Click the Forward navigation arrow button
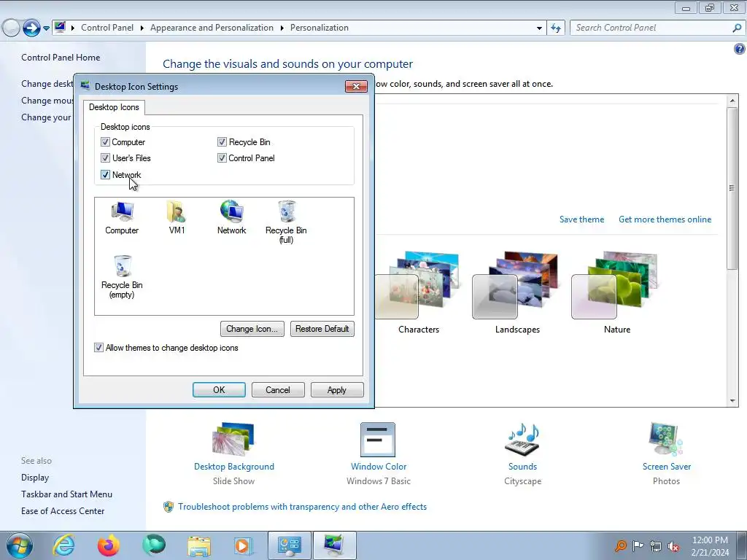This screenshot has width=747, height=560. click(x=31, y=28)
